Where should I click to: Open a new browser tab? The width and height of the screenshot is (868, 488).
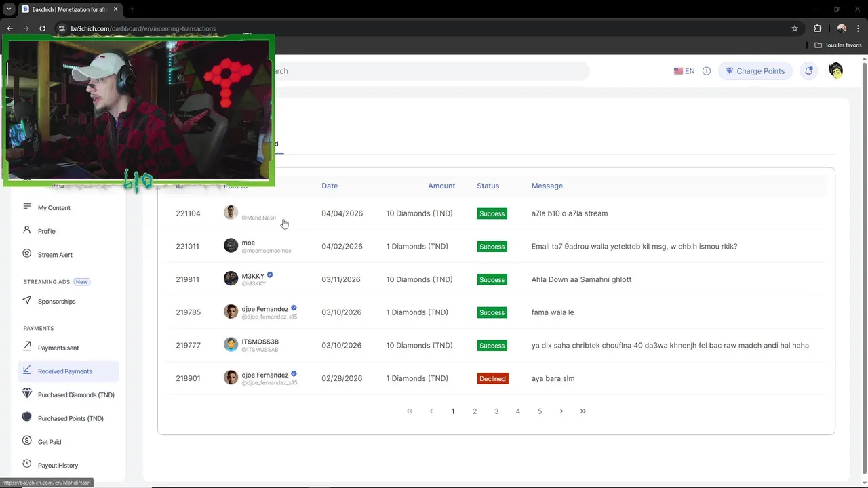(x=132, y=9)
